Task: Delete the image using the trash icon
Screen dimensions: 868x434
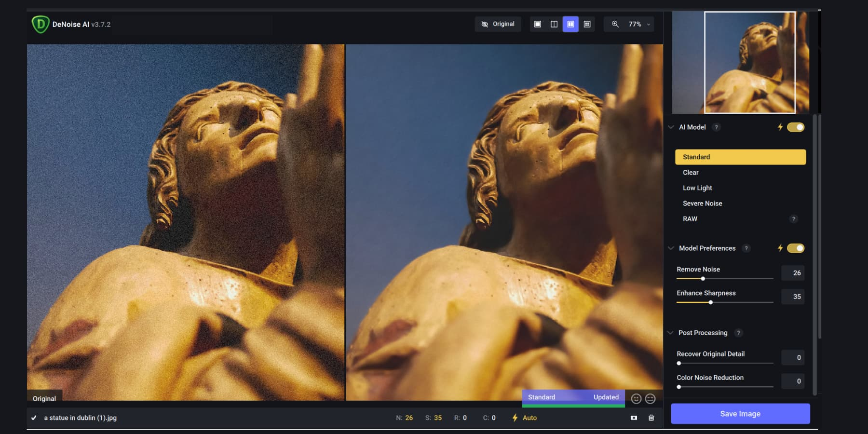Action: coord(651,418)
